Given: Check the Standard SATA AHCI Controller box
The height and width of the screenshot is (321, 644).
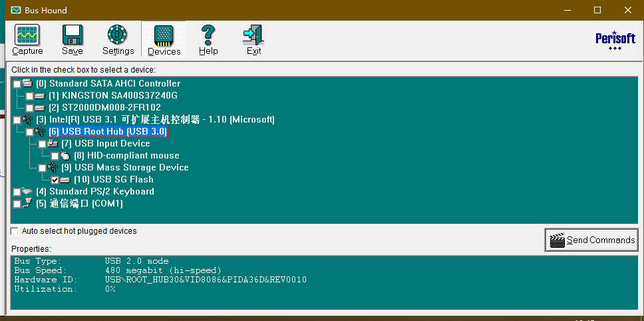Looking at the screenshot, I should click(x=17, y=85).
